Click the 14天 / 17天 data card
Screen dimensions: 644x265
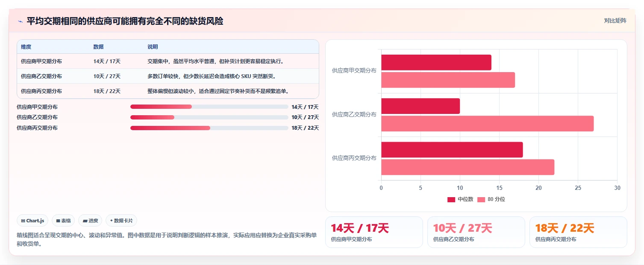coord(374,232)
